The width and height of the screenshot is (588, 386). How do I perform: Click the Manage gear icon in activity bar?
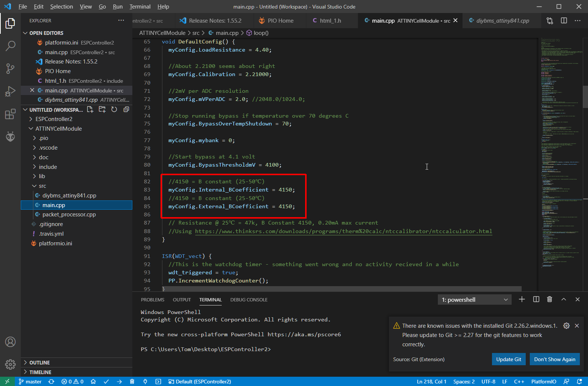click(x=10, y=364)
